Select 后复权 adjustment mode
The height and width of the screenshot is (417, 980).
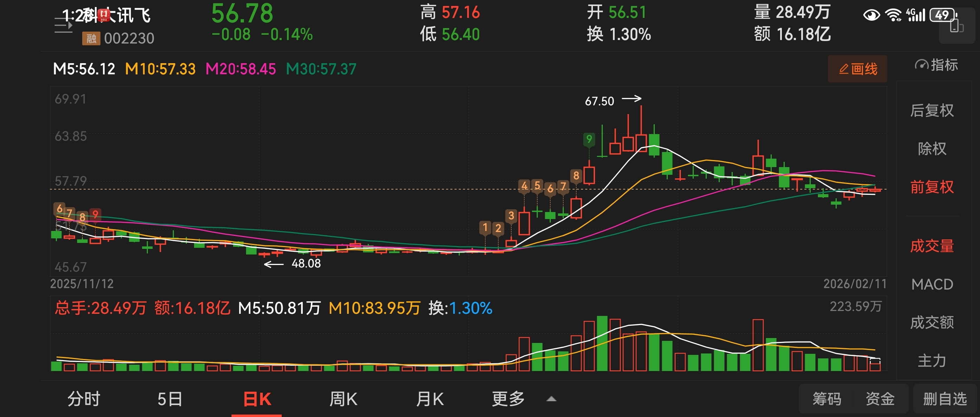(x=932, y=111)
